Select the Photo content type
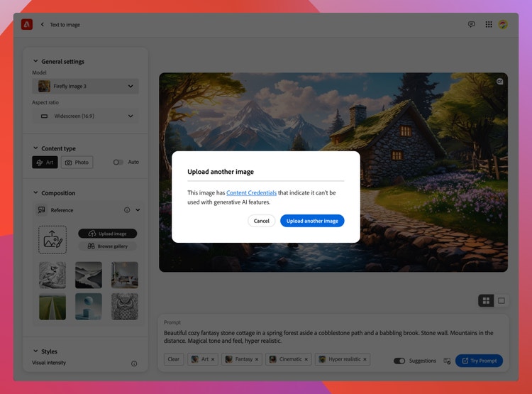532x394 pixels. coord(77,163)
